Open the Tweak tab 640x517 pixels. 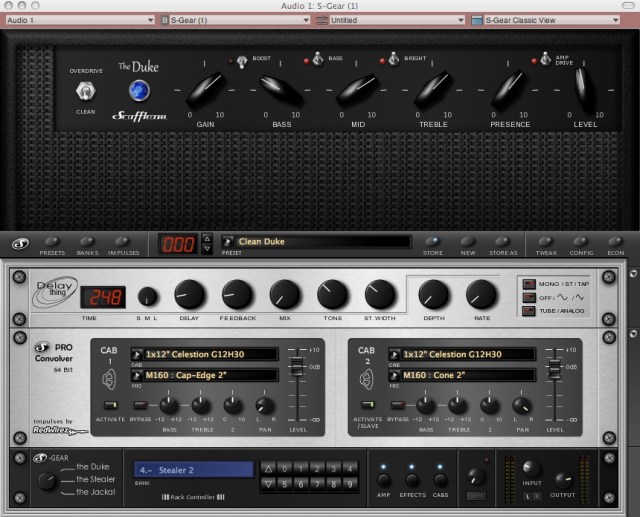(546, 242)
